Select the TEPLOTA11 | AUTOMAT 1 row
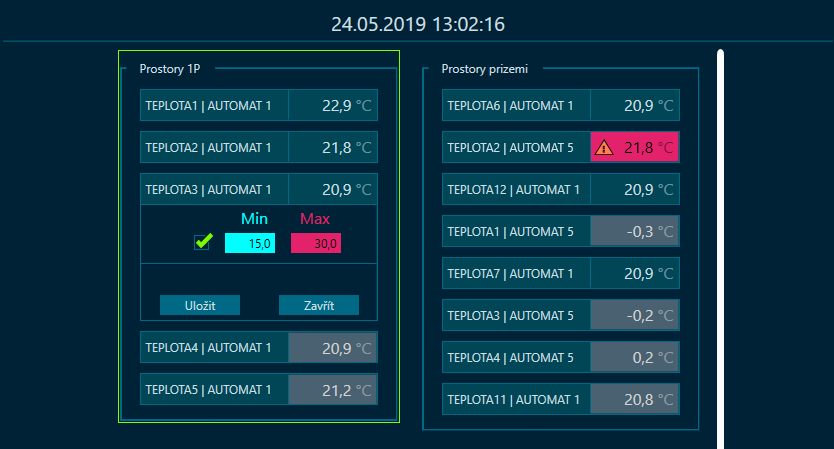Viewport: 834px width, 449px height. (561, 400)
